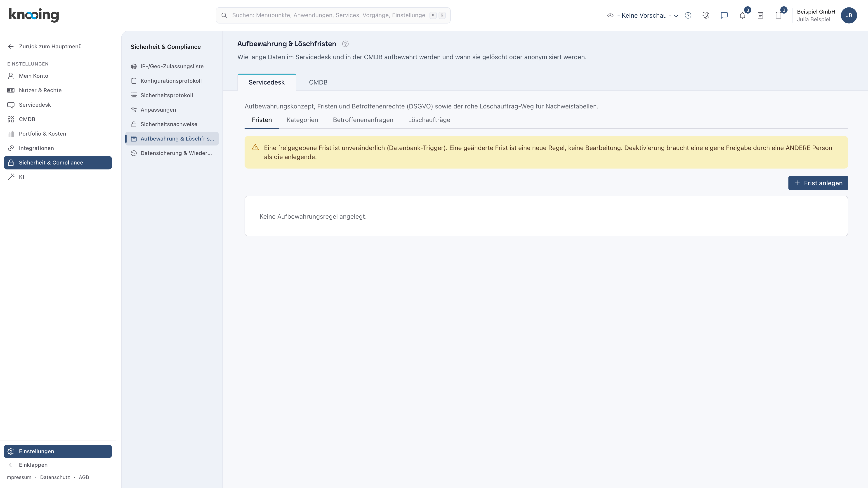Open the Löschaufträge sub-tab
The image size is (868, 488).
[429, 120]
